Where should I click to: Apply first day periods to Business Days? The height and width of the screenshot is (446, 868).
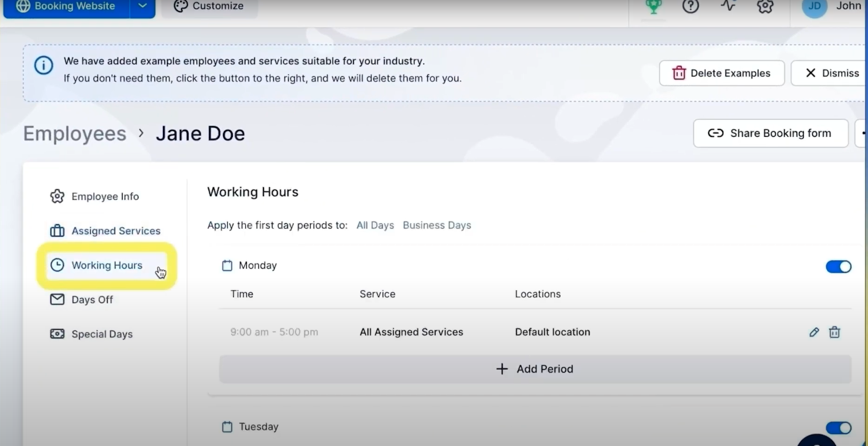tap(436, 225)
